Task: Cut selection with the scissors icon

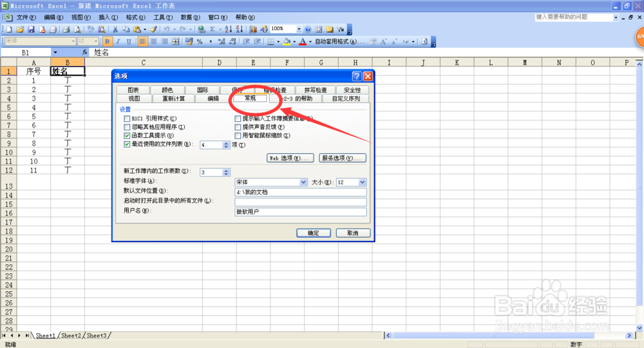Action: 115,29
